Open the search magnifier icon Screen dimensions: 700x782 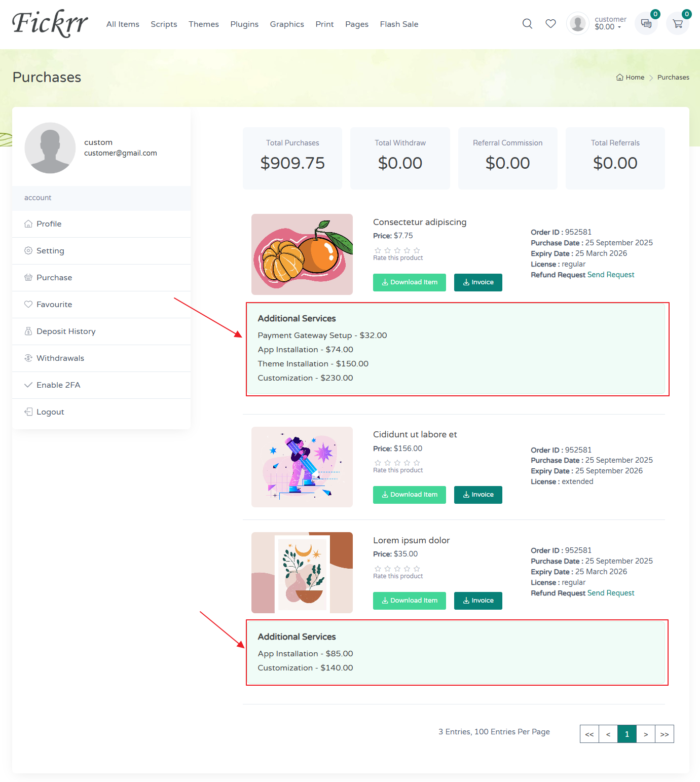527,24
